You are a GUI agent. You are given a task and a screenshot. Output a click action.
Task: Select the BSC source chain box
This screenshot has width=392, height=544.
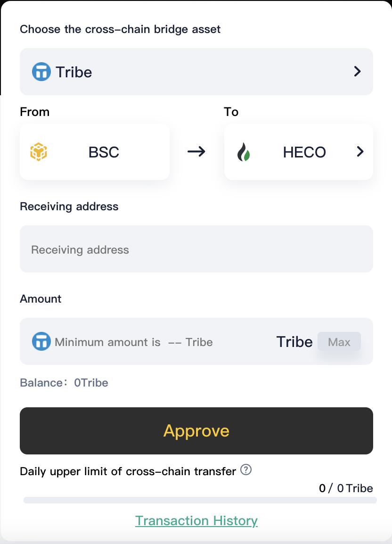click(95, 152)
